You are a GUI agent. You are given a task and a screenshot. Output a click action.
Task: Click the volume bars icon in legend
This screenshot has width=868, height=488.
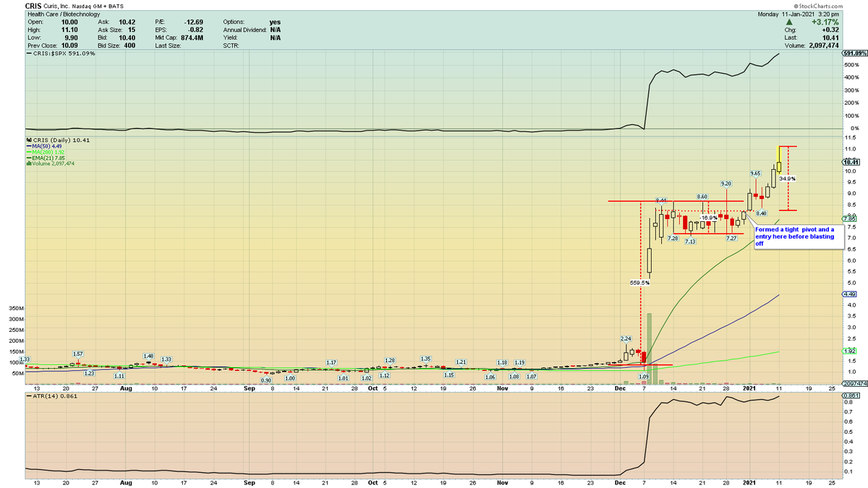tap(27, 163)
